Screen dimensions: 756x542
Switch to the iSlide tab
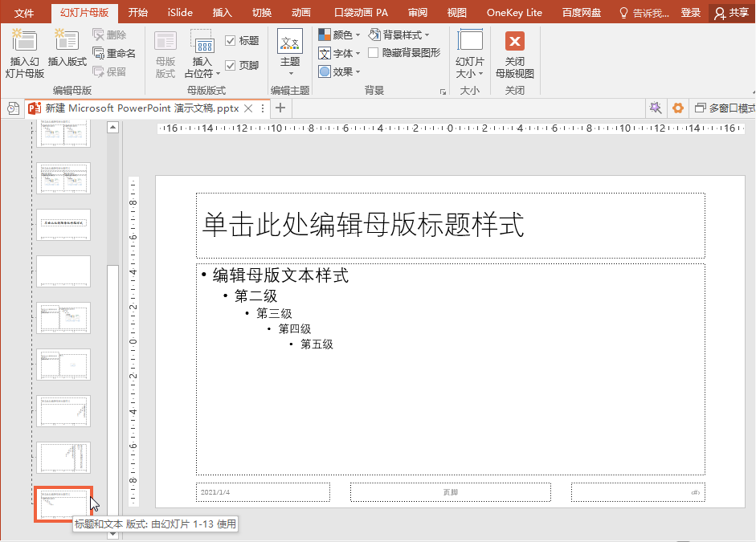(x=180, y=13)
